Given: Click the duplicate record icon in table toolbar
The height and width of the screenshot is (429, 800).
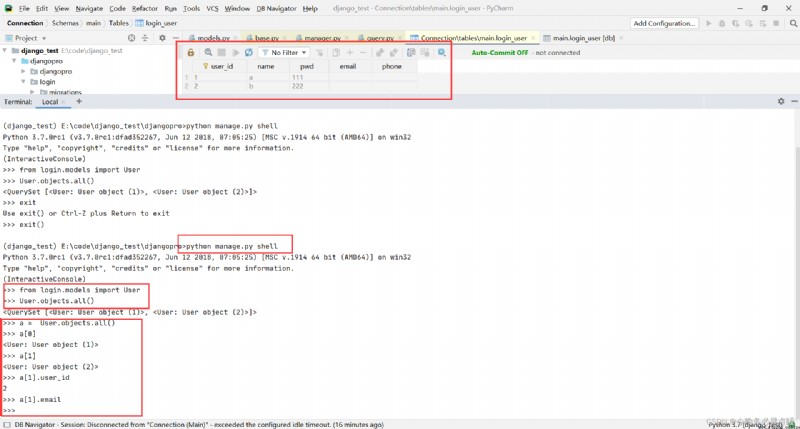Looking at the screenshot, I should 336,53.
